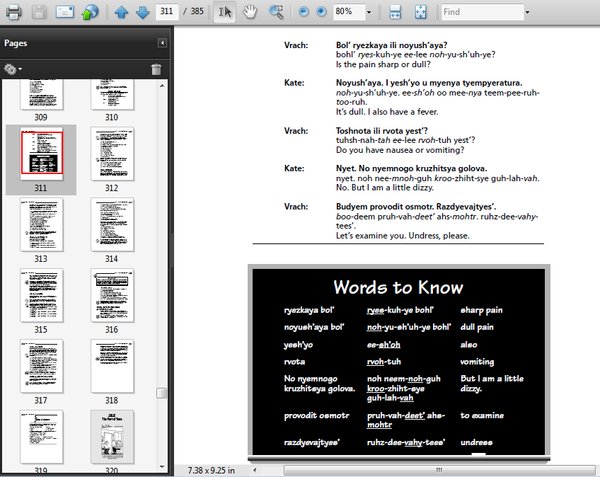The width and height of the screenshot is (600, 477).
Task: Click the Fit Width scrolling icon
Action: 395,13
